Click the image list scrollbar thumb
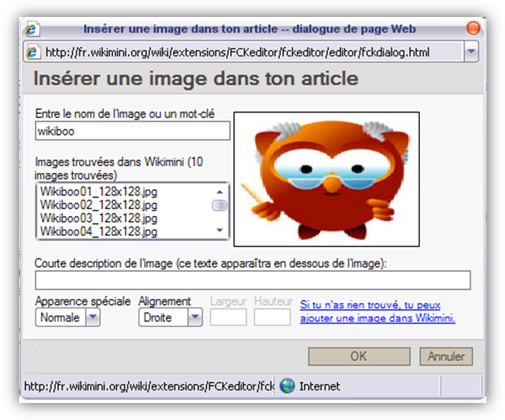This screenshot has width=505, height=420. click(220, 205)
